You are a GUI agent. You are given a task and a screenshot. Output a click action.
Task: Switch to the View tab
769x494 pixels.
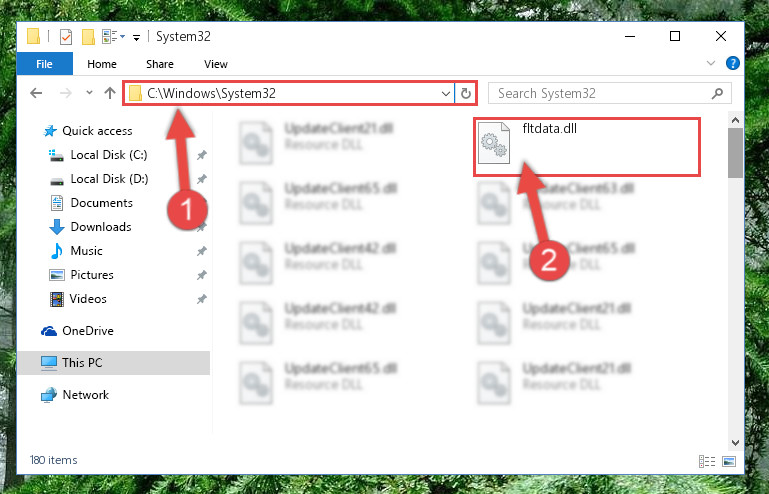pos(216,64)
